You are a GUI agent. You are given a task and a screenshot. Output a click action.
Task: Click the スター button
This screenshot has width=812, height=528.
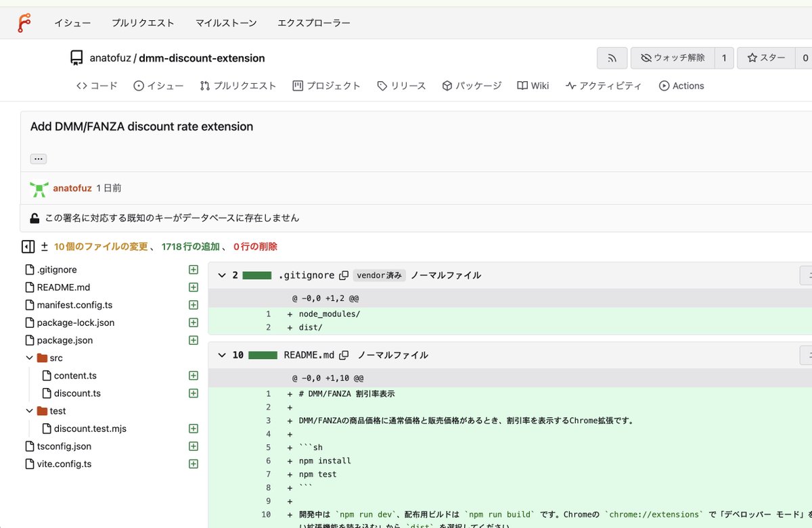pos(766,58)
